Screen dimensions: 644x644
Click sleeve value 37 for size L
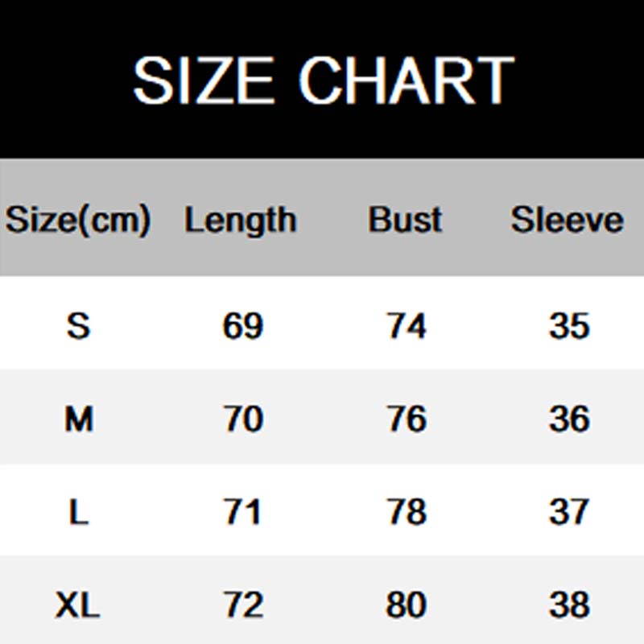point(569,512)
